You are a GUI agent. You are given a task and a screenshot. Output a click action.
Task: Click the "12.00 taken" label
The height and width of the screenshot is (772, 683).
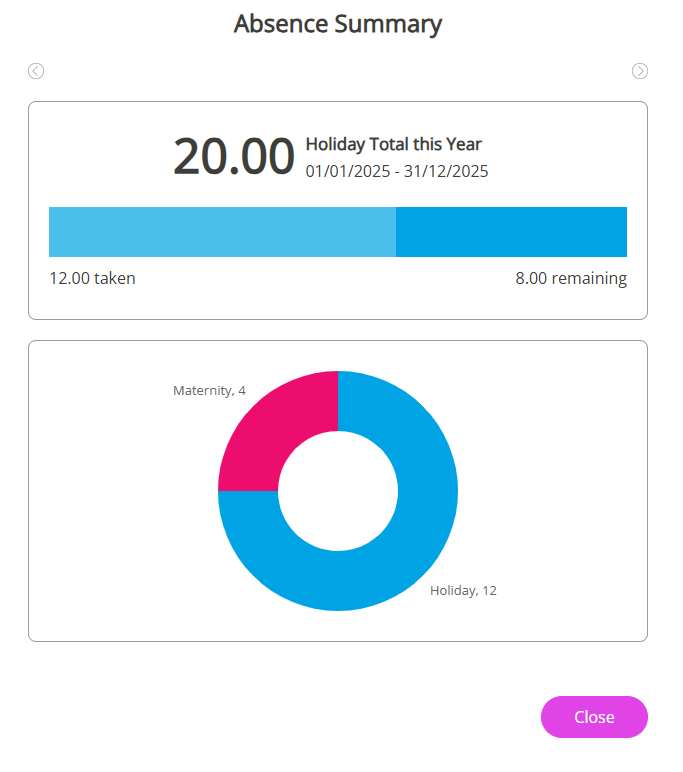pos(92,278)
